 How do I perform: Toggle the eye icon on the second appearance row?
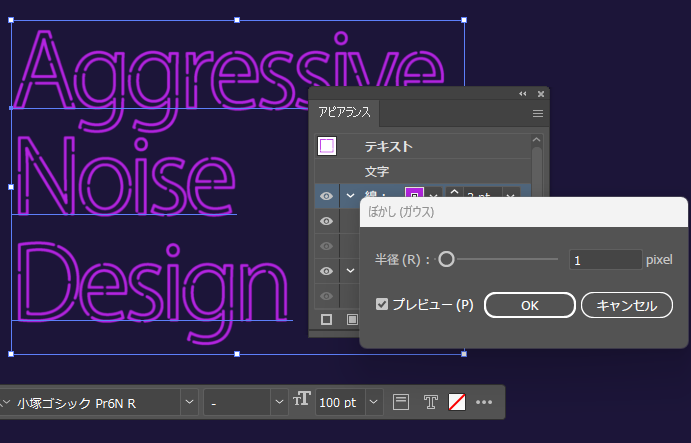[x=326, y=221]
